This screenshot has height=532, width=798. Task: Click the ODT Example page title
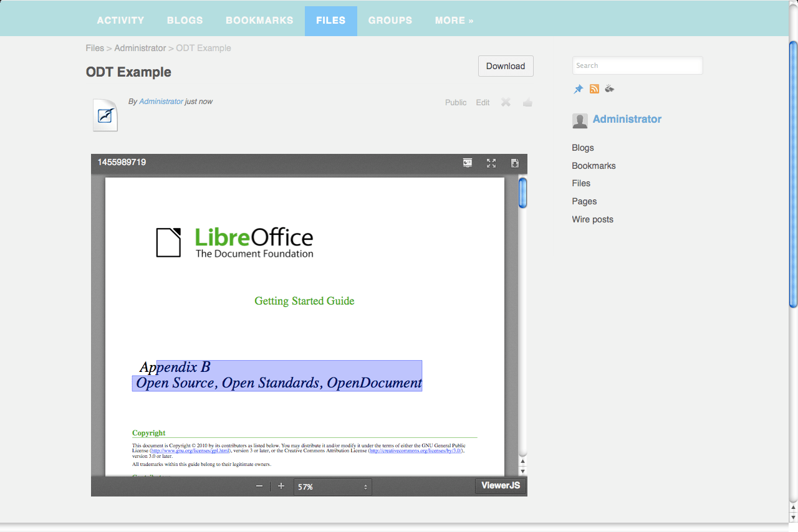tap(128, 72)
